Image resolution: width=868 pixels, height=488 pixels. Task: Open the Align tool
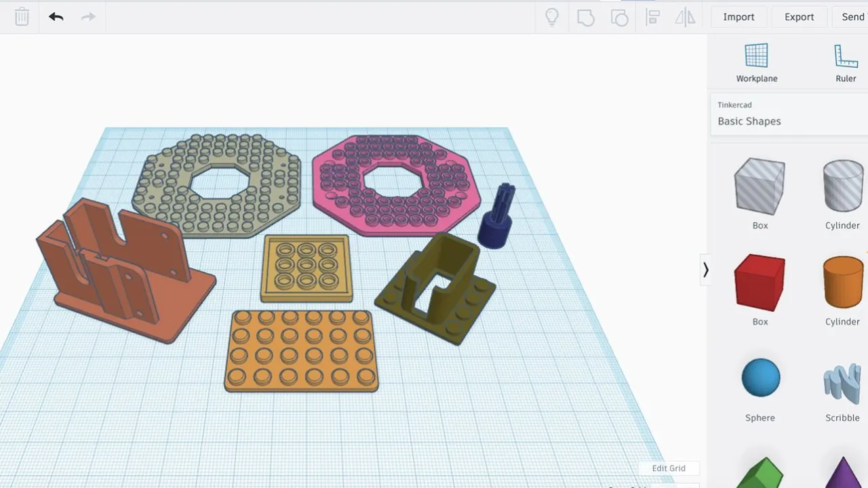tap(652, 17)
